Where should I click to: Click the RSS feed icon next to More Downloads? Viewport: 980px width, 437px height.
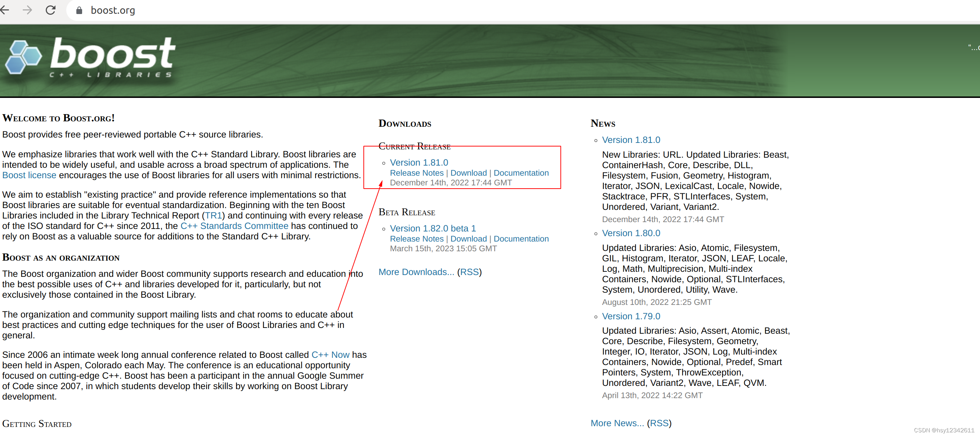(476, 271)
